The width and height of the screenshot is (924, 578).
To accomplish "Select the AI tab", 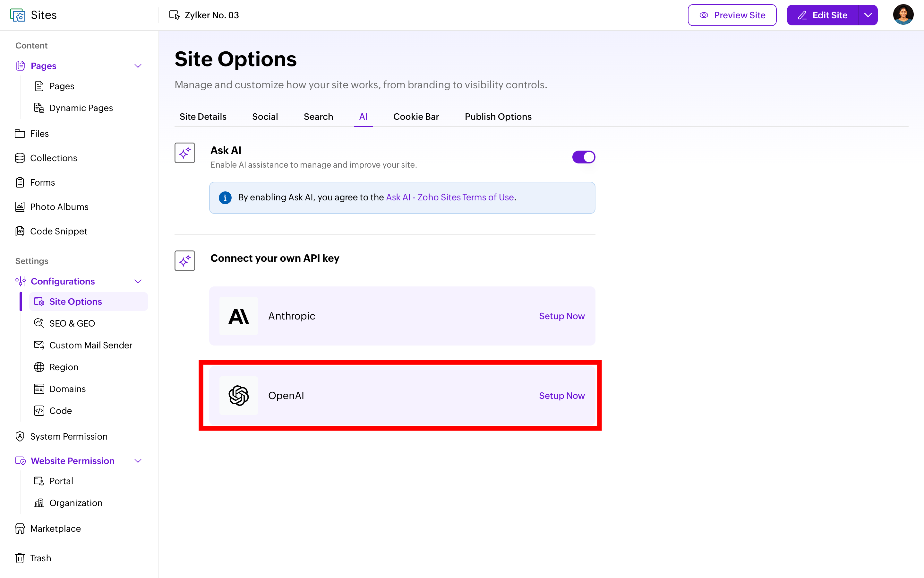I will 363,117.
